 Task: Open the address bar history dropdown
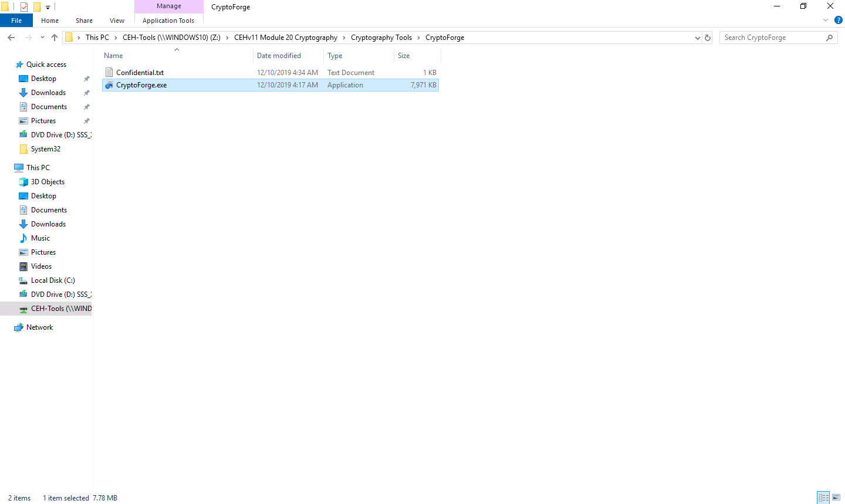tap(697, 38)
